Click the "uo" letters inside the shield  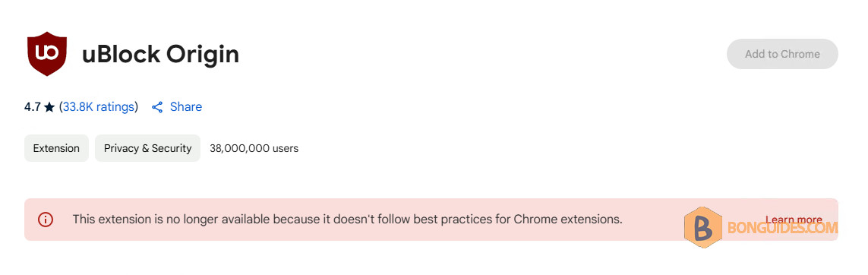[46, 52]
